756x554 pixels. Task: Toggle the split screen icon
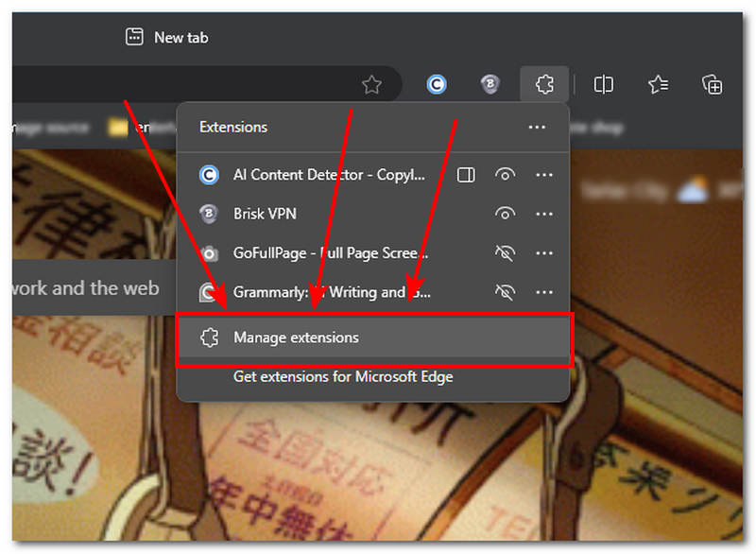pyautogui.click(x=603, y=85)
